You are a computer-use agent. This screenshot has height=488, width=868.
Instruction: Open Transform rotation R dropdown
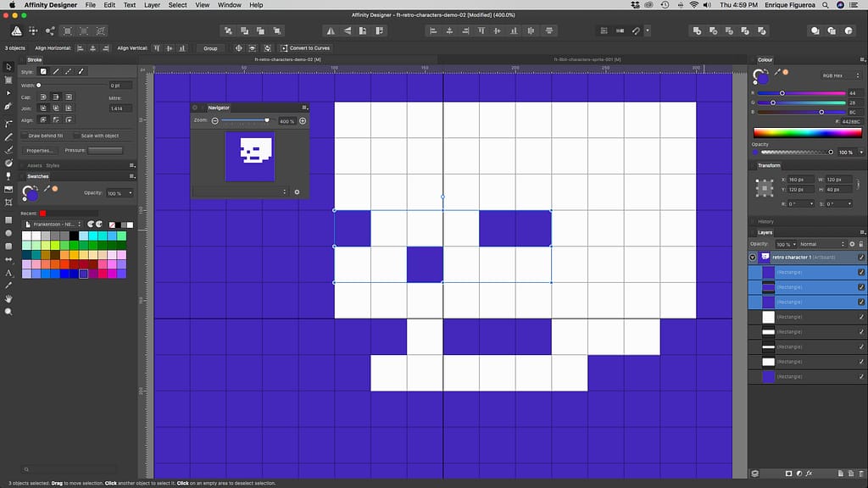click(811, 204)
